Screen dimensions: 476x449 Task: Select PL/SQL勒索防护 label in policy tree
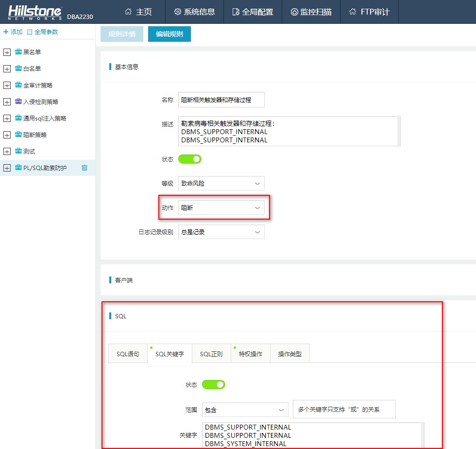tap(45, 168)
